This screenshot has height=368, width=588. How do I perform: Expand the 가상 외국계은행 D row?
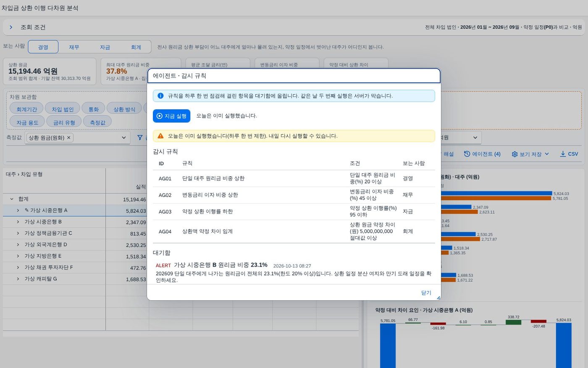coord(18,244)
